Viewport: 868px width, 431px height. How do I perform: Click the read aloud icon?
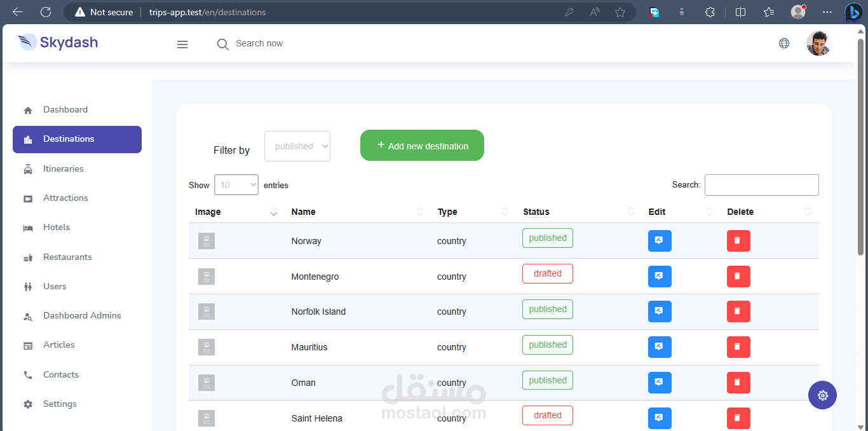tap(595, 12)
